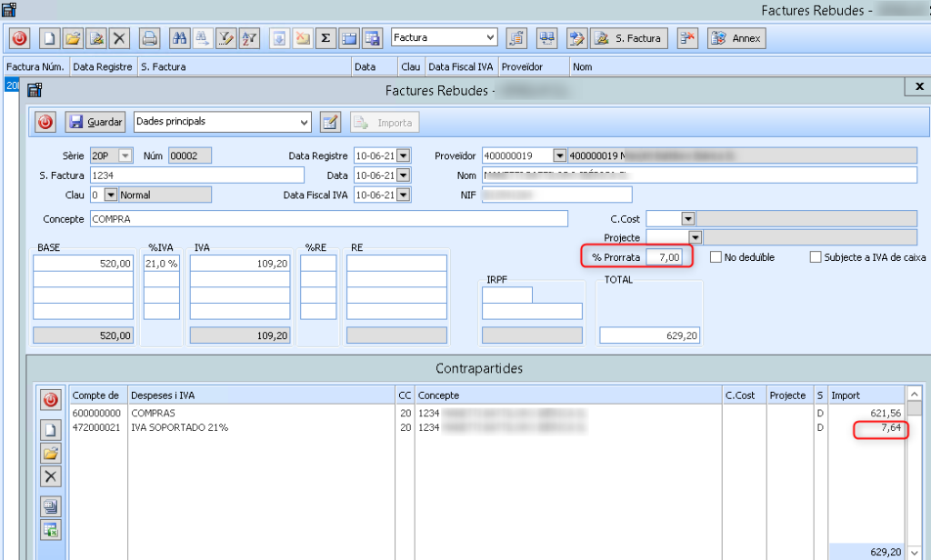
Task: Click the Guardar save button
Action: [x=95, y=122]
